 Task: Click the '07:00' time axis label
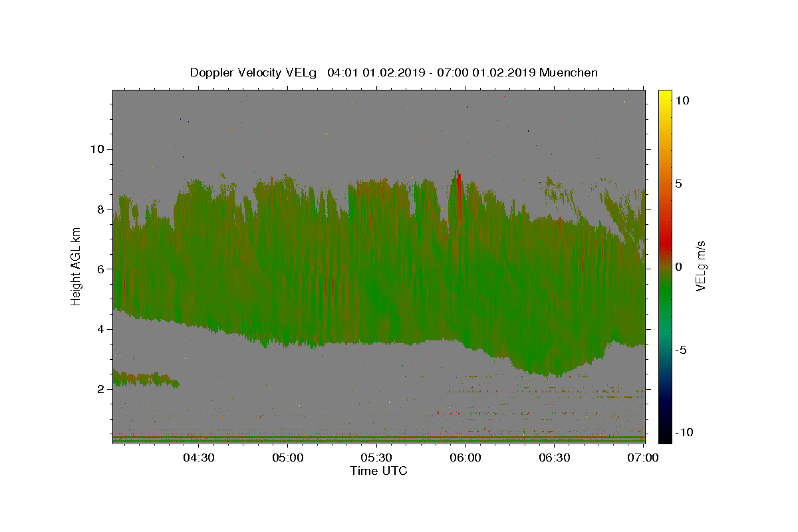click(643, 458)
